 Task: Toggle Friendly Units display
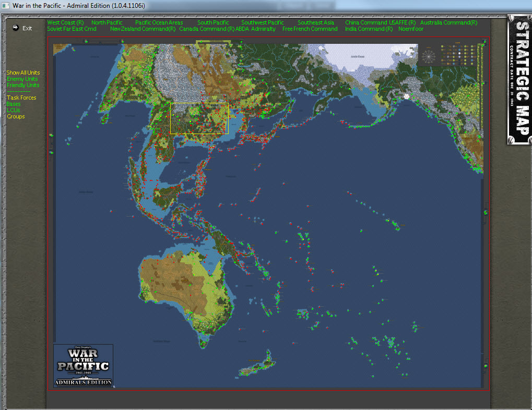pos(23,85)
